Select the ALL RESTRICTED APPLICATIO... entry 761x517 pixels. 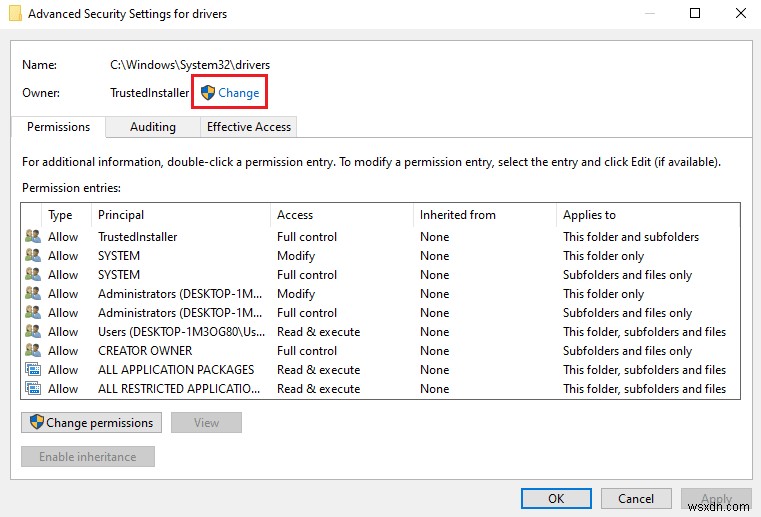[380, 388]
